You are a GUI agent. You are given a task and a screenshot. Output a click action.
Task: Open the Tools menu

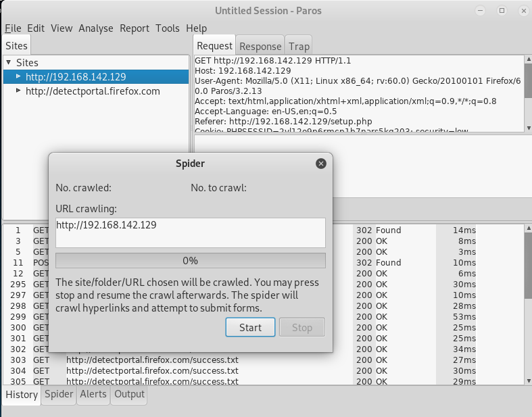click(x=167, y=28)
